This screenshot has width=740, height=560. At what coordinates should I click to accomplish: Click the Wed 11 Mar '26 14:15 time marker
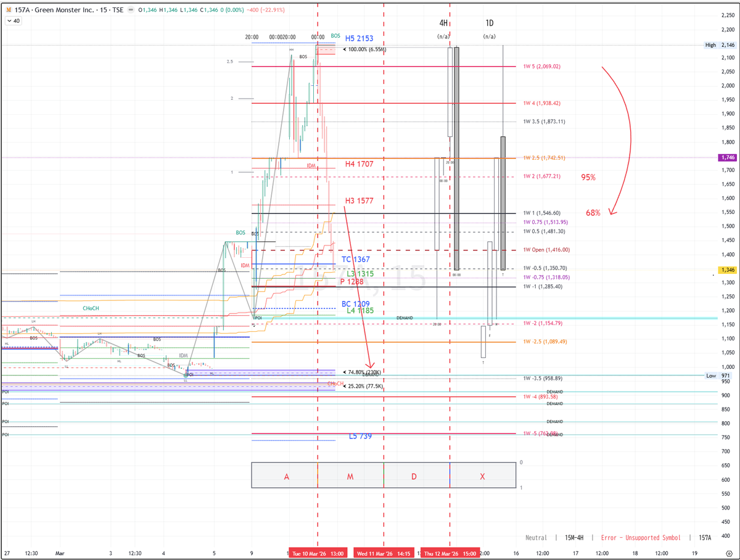384,554
